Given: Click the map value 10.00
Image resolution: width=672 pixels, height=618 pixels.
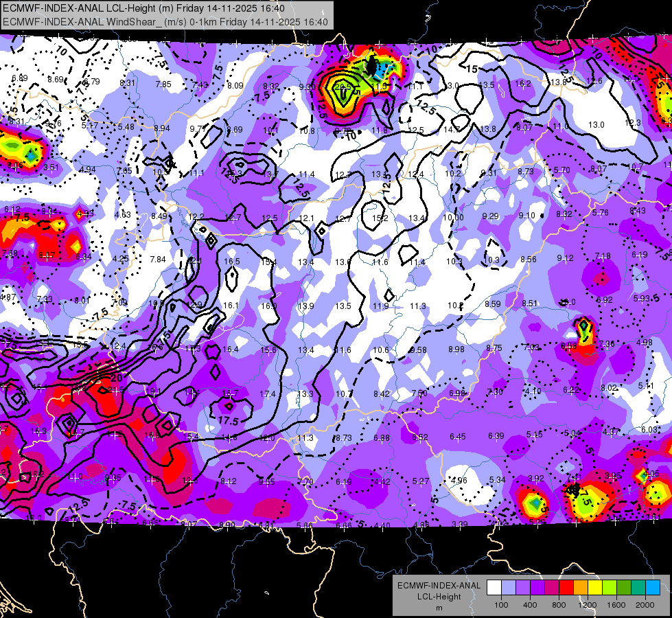Looking at the screenshot, I should [x=453, y=218].
